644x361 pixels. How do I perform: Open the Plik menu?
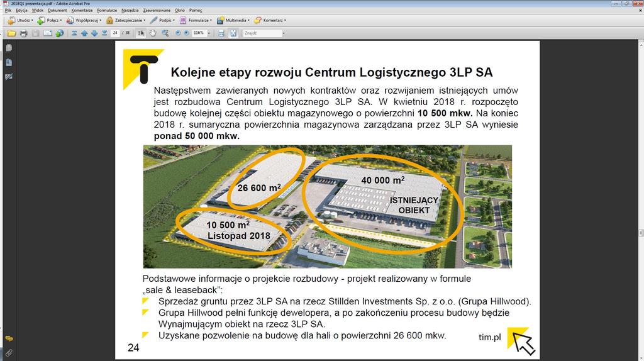click(8, 10)
